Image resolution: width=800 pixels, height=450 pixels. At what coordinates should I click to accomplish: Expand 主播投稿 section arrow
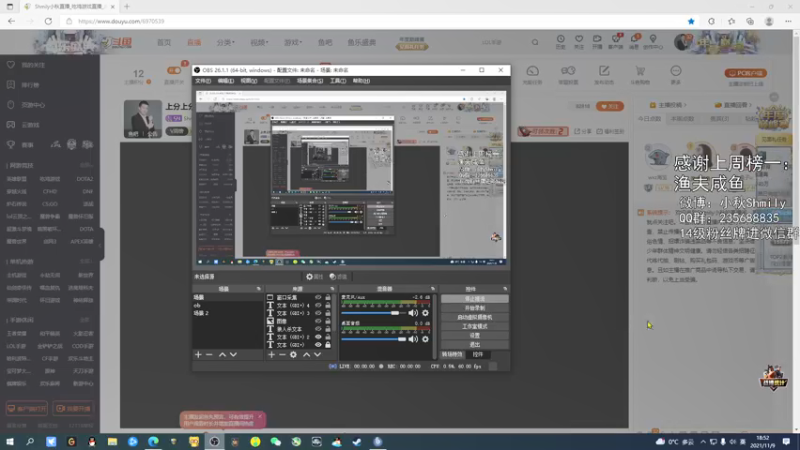[x=685, y=105]
